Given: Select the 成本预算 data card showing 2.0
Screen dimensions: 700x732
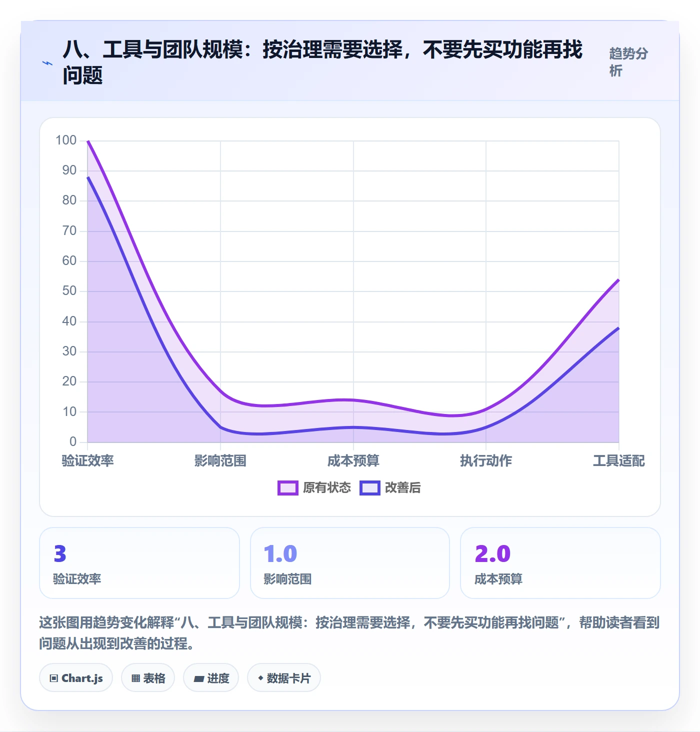Looking at the screenshot, I should (560, 563).
